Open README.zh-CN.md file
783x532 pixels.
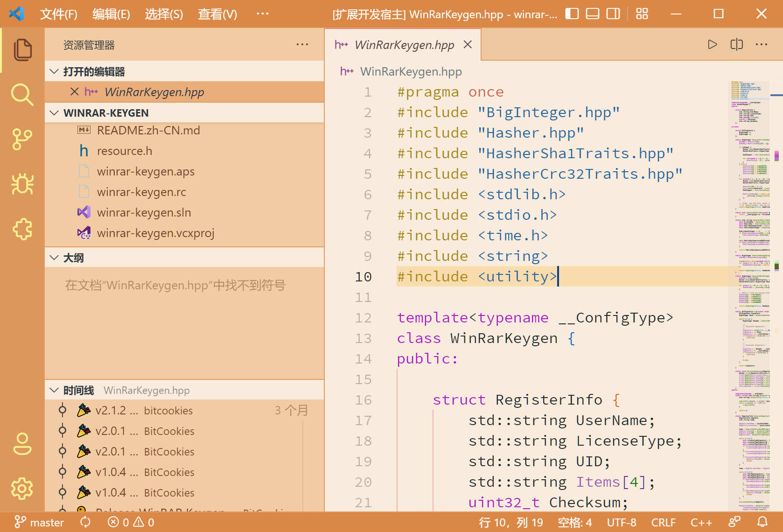pos(184,130)
